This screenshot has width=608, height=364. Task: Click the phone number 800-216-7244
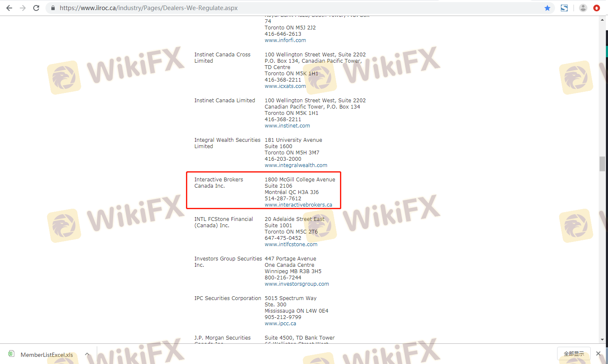283,278
